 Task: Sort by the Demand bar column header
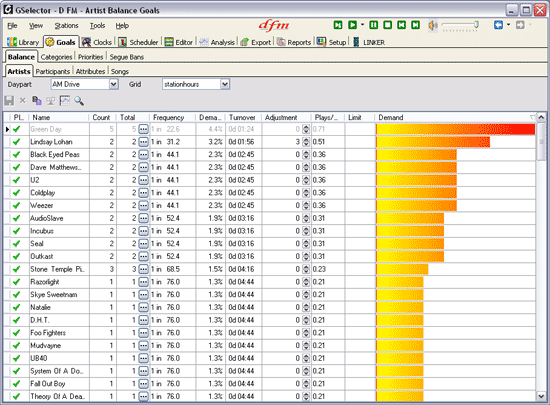click(x=455, y=117)
